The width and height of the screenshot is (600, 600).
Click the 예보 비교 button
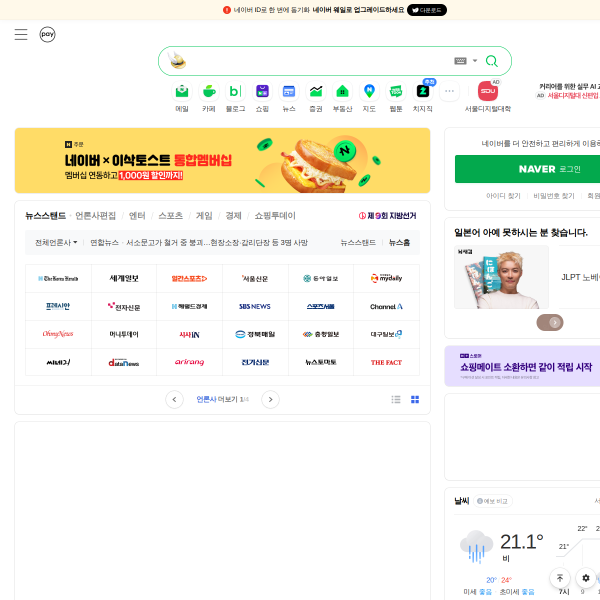pyautogui.click(x=492, y=501)
